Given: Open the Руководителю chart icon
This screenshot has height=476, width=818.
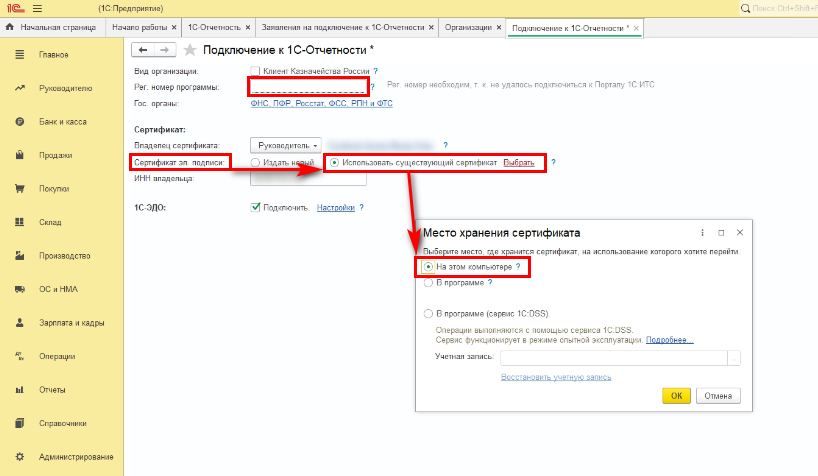Looking at the screenshot, I should (x=19, y=88).
